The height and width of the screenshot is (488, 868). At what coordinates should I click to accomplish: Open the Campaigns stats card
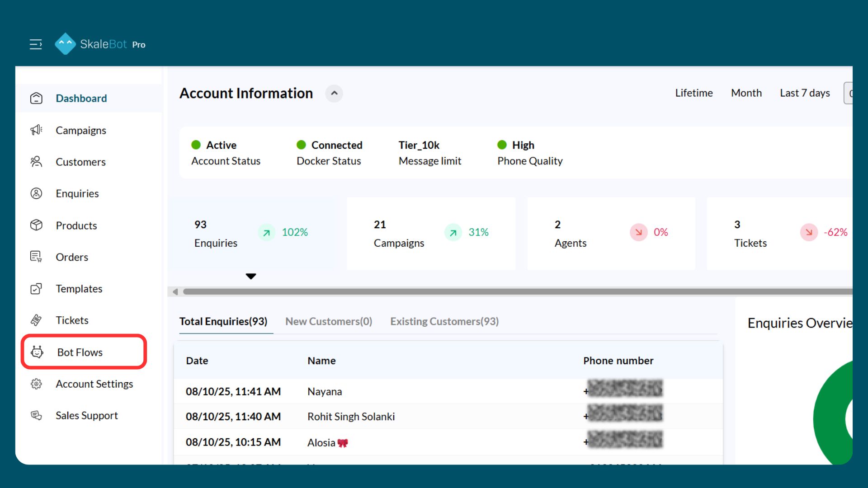(430, 234)
